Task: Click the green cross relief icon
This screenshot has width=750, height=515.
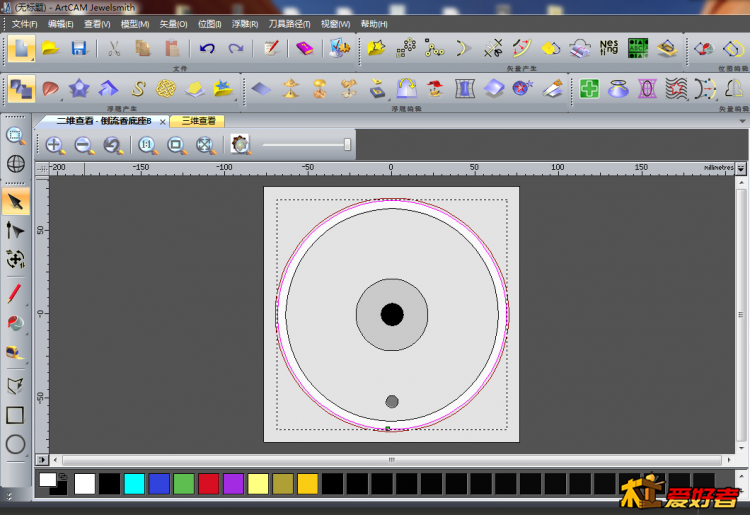Action: pyautogui.click(x=590, y=89)
